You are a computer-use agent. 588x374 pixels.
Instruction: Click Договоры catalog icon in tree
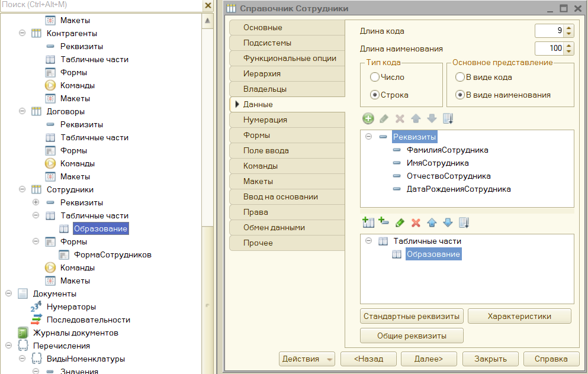(x=36, y=111)
